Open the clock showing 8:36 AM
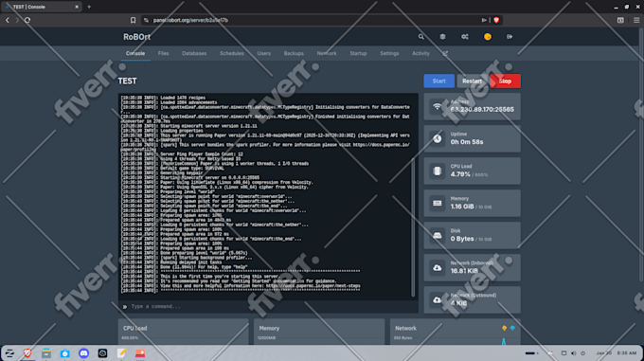Image resolution: width=644 pixels, height=361 pixels. [627, 353]
